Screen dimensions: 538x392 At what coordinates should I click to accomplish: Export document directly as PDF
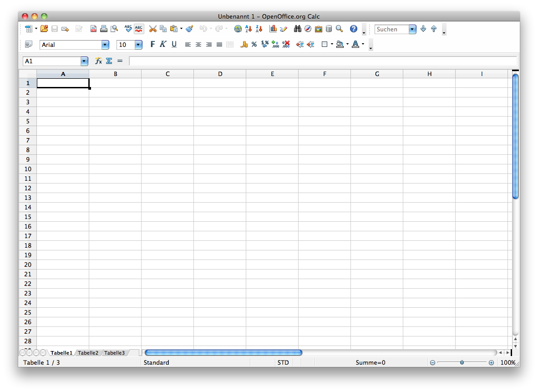click(93, 28)
